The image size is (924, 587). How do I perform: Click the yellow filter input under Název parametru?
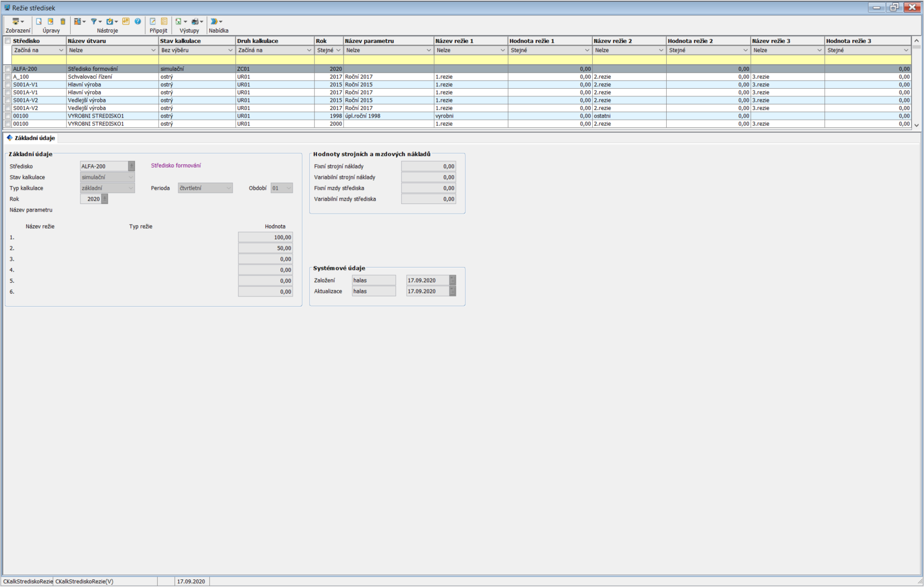pos(388,59)
